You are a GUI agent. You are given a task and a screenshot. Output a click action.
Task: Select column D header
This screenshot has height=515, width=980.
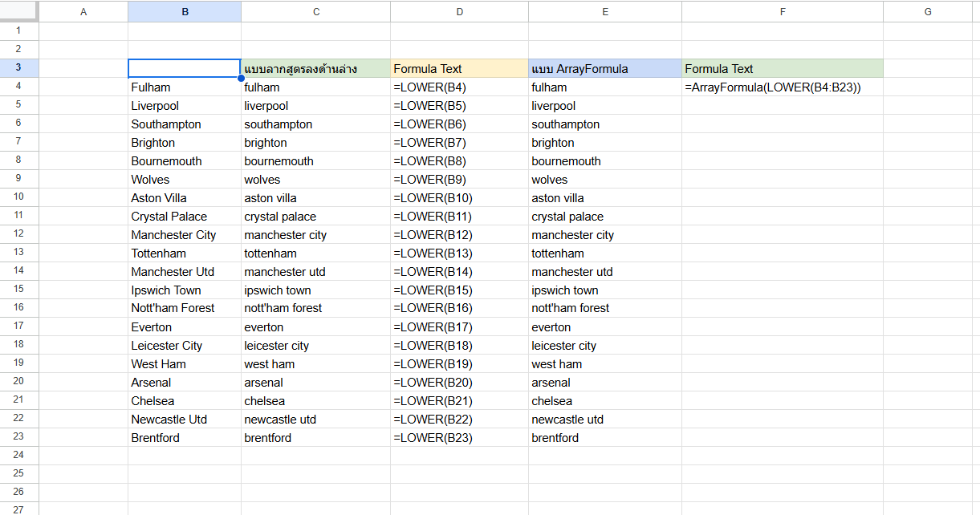click(459, 11)
